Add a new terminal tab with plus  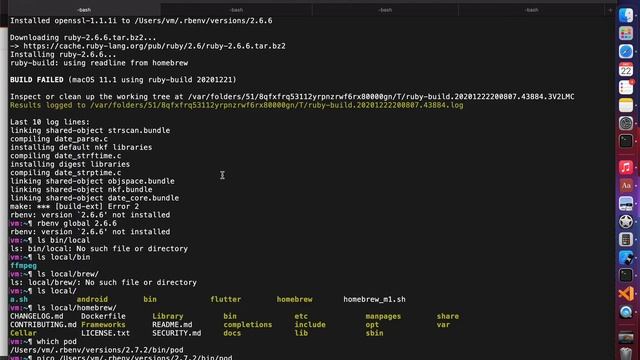click(x=610, y=10)
